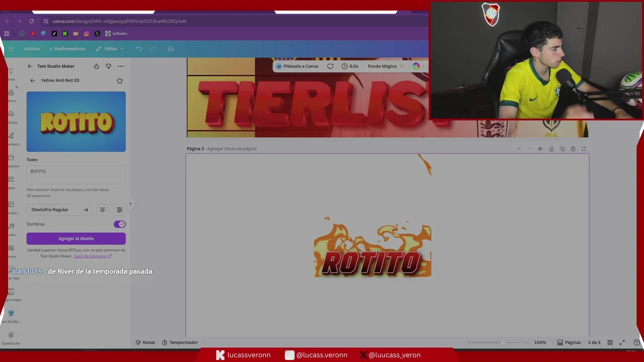
Task: Click the canva.com address bar URL
Action: coord(119,21)
